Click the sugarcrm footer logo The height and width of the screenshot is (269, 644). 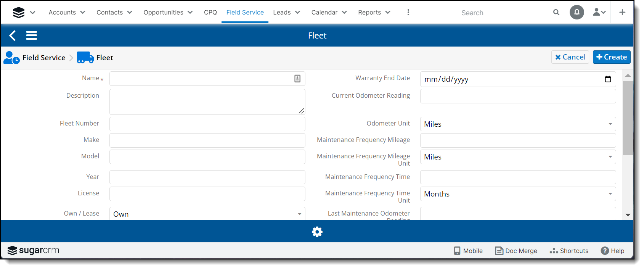click(x=33, y=250)
